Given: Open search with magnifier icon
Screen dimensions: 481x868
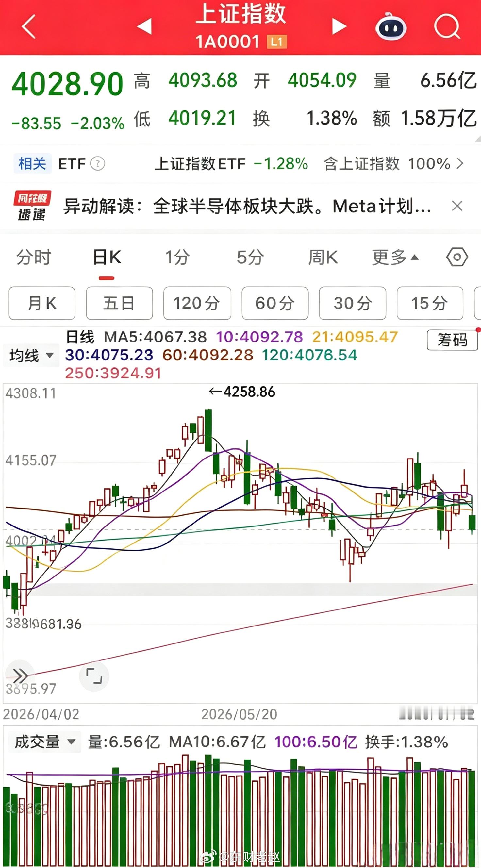Looking at the screenshot, I should (x=447, y=26).
